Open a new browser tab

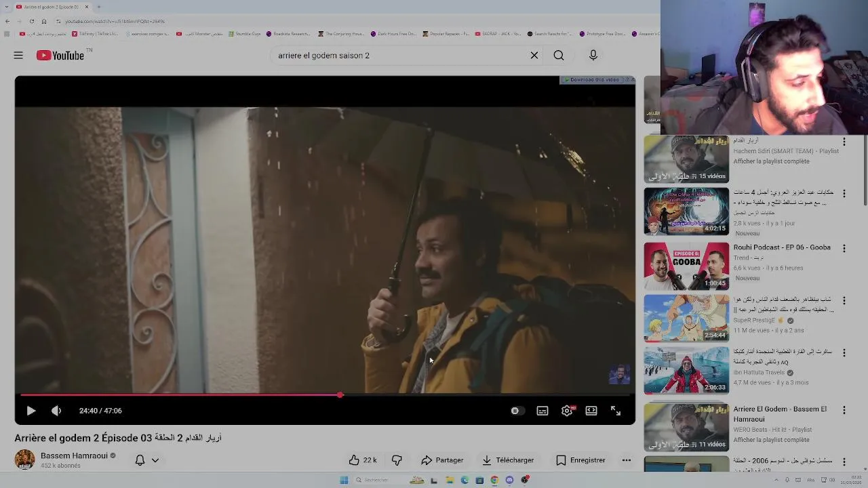point(99,7)
